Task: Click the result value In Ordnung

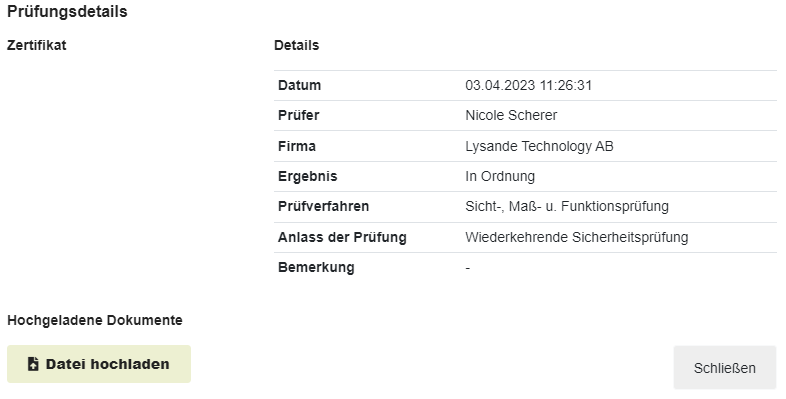Action: [x=500, y=176]
